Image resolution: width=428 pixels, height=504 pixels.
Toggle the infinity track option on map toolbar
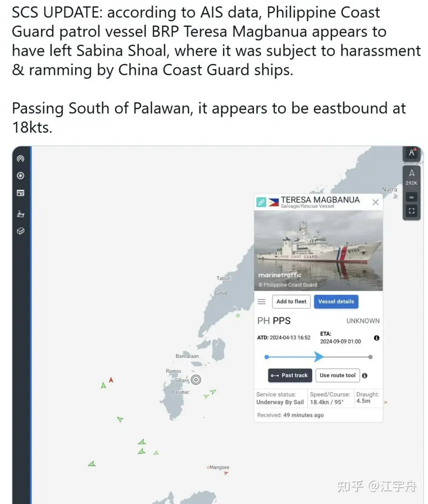(x=412, y=197)
